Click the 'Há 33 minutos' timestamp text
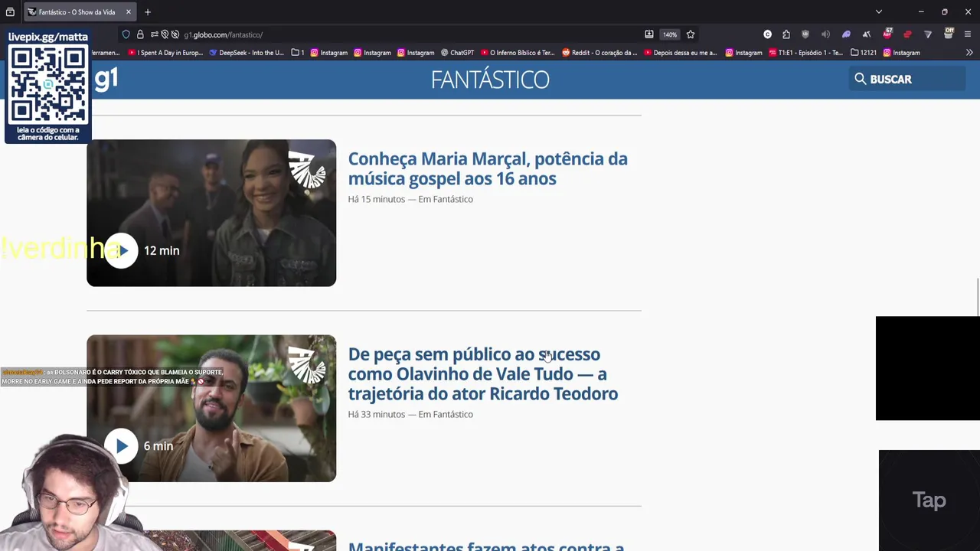The width and height of the screenshot is (980, 551). click(x=376, y=414)
